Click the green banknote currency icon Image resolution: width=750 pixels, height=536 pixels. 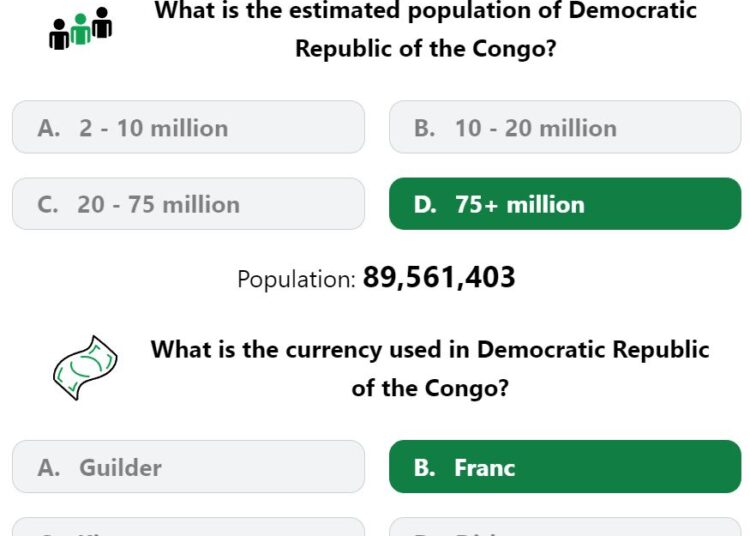pyautogui.click(x=85, y=368)
